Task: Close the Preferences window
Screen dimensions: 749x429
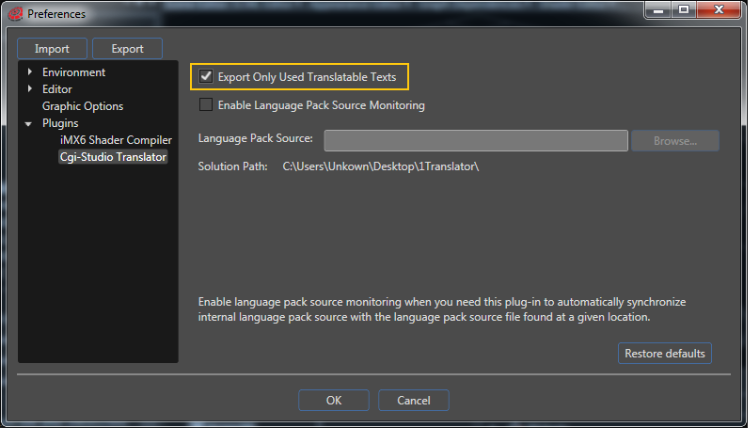Action: coord(719,10)
